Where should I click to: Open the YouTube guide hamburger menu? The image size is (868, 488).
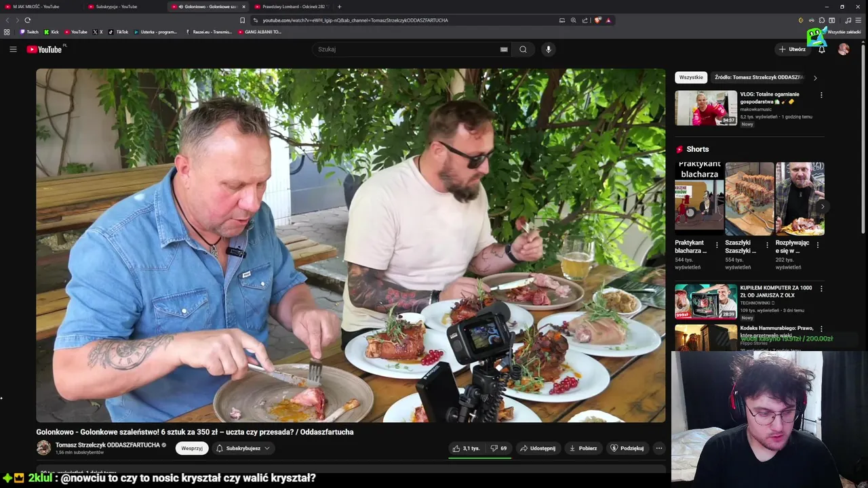[x=13, y=49]
